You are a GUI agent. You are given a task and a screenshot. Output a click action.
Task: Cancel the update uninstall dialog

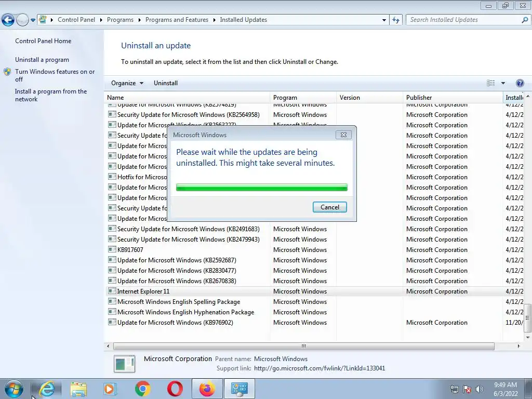click(x=330, y=207)
